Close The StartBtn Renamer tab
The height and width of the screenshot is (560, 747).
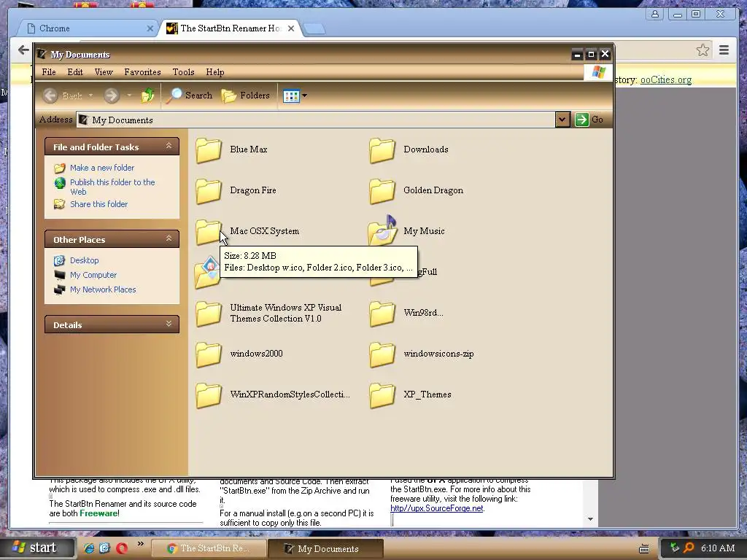291,28
